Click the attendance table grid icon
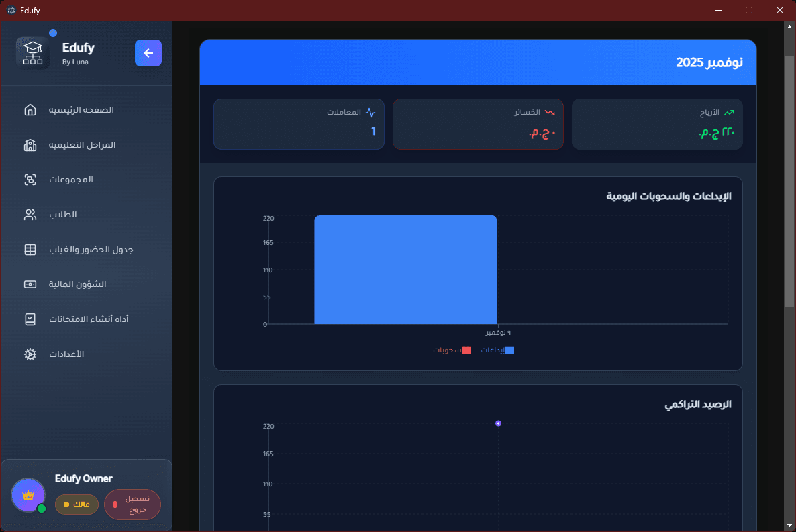 (30, 250)
